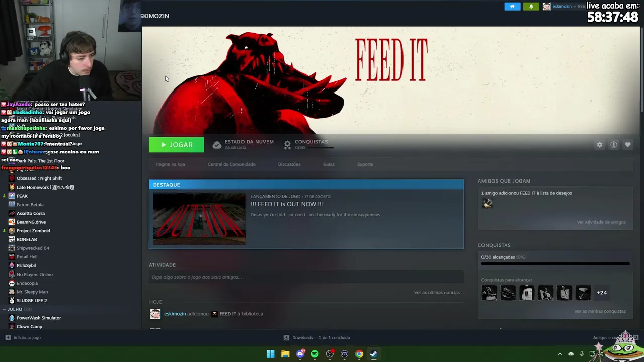644x362 pixels.
Task: View the third locked achievement icon
Action: click(x=527, y=293)
